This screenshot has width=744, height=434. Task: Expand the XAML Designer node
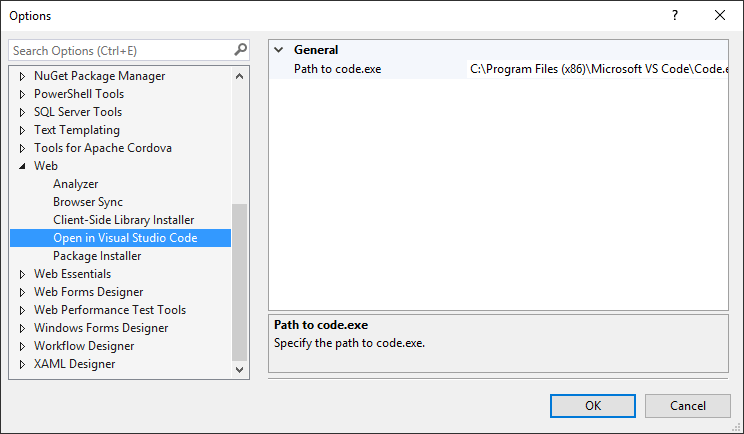[22, 365]
